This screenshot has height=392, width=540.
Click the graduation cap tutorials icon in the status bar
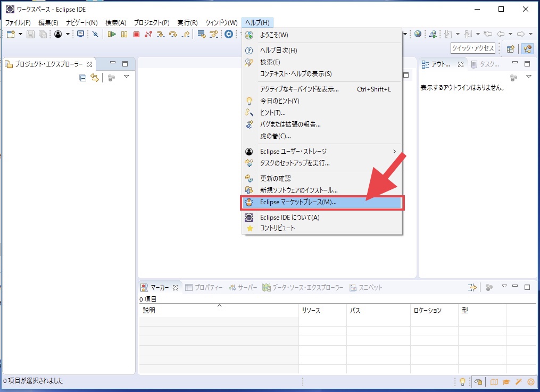click(x=506, y=382)
